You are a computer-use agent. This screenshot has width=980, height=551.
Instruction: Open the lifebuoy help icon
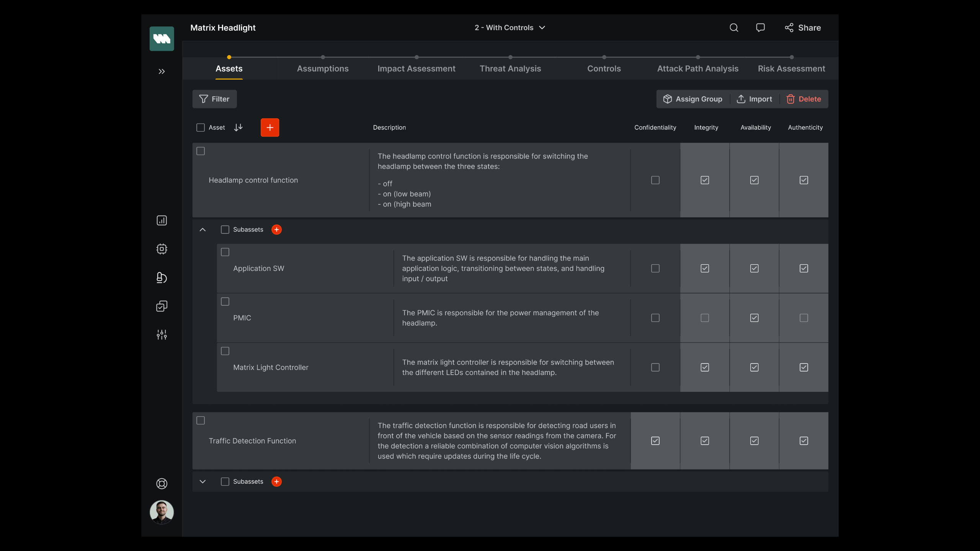162,484
